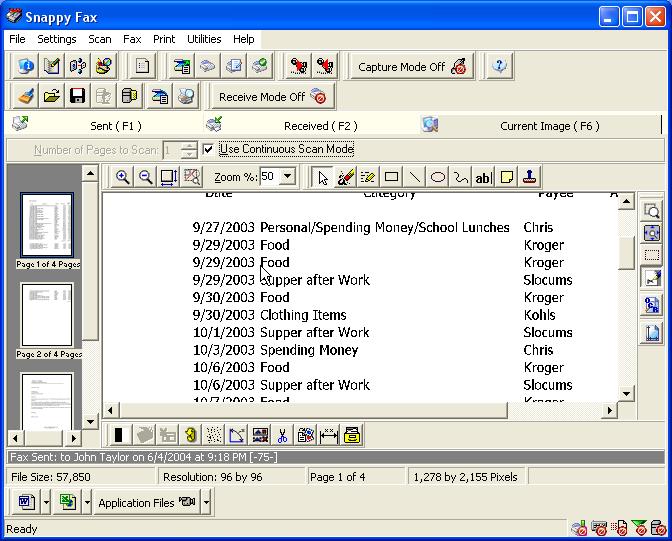The height and width of the screenshot is (541, 672).
Task: Expand the Word icon dropdown arrow
Action: coord(46,502)
